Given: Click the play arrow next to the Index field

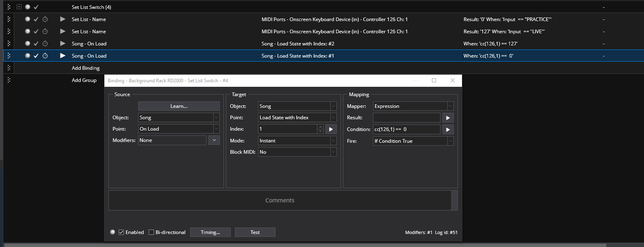Looking at the screenshot, I should 331,129.
